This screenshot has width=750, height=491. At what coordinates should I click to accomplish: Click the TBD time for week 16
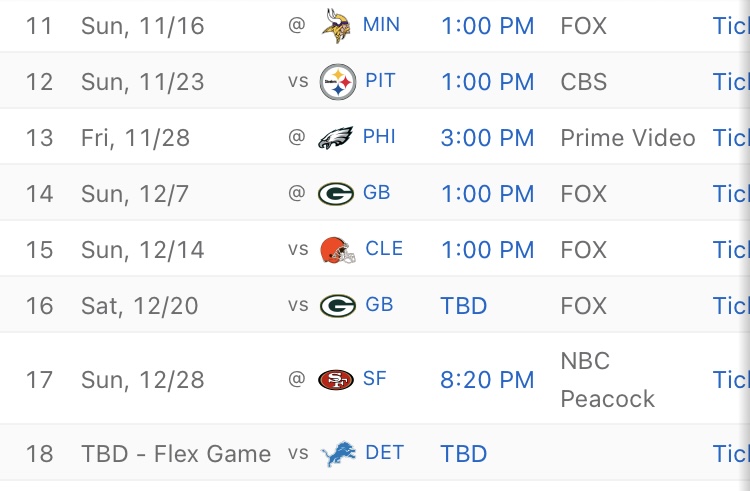click(x=463, y=305)
